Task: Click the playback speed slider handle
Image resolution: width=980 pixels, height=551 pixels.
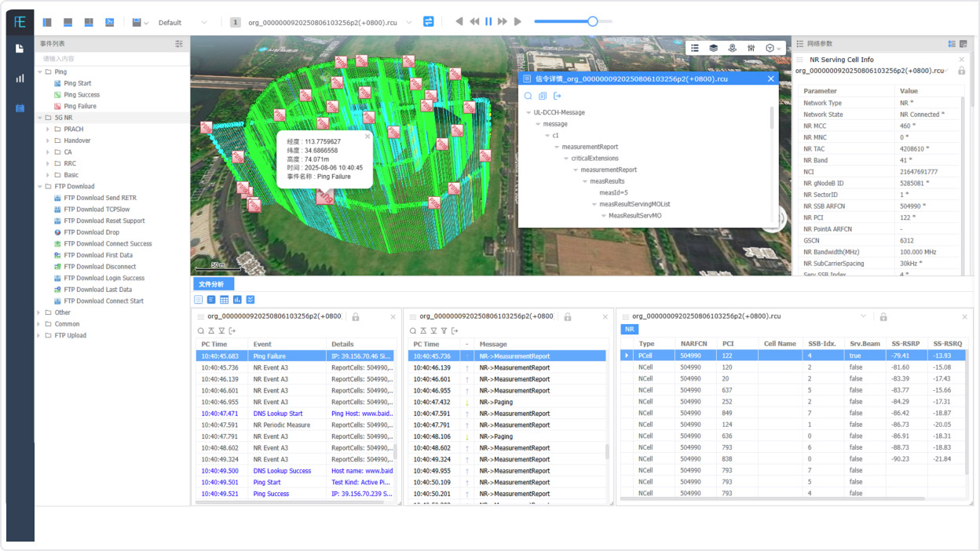Action: coord(593,22)
